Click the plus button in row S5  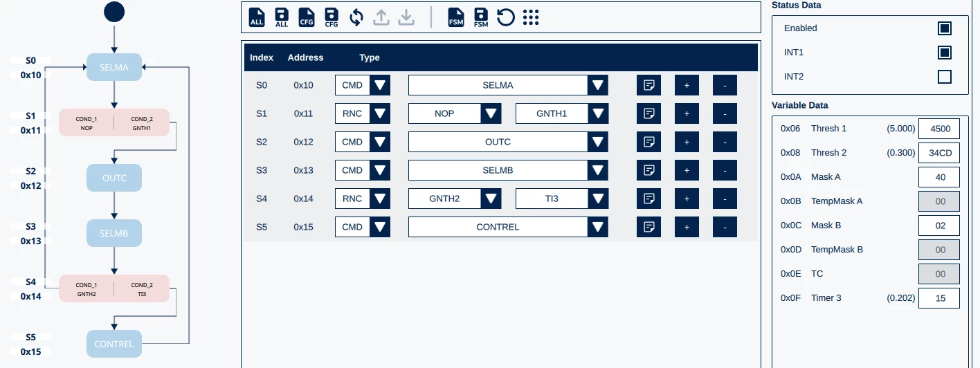click(x=687, y=227)
